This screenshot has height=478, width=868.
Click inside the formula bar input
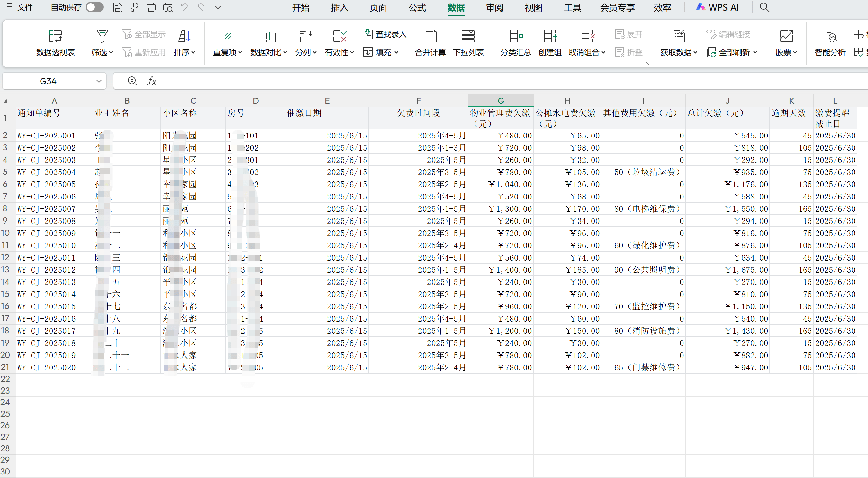point(472,81)
